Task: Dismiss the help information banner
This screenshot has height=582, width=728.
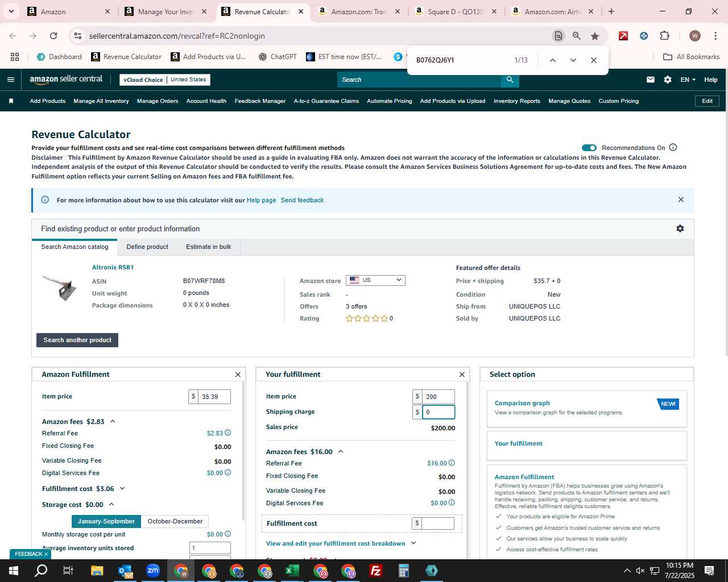Action: 681,199
